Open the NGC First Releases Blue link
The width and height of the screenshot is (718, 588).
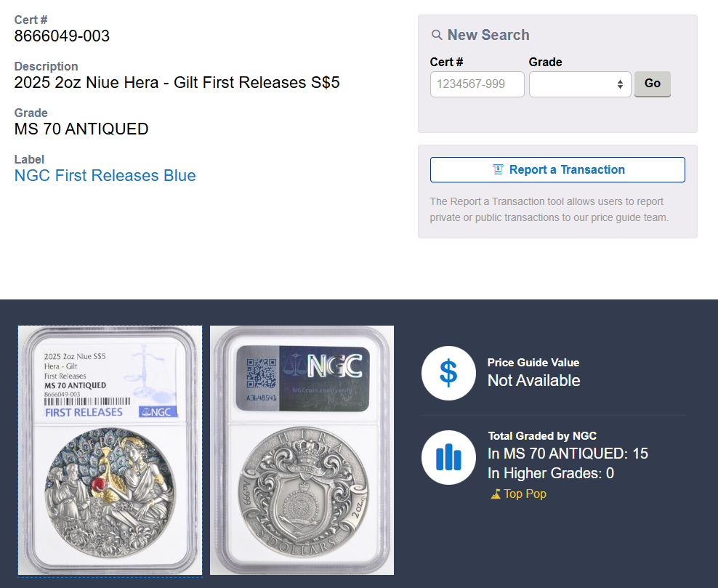[105, 175]
